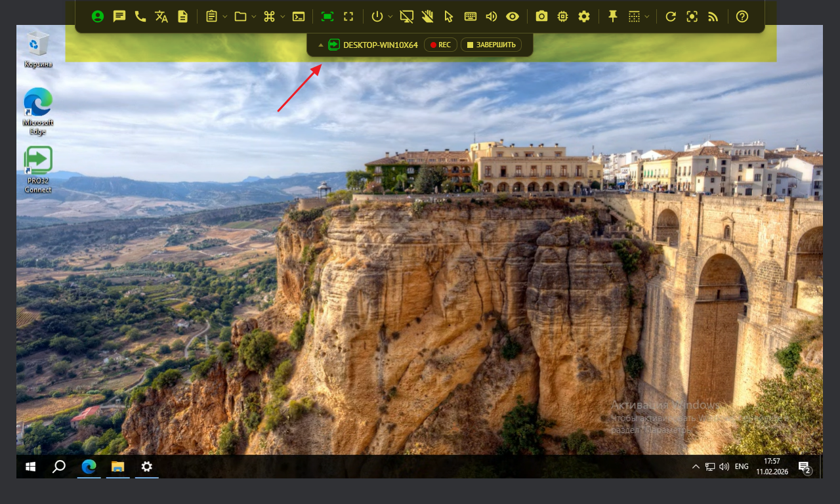Expand the clipboard dropdown arrow

point(225,16)
